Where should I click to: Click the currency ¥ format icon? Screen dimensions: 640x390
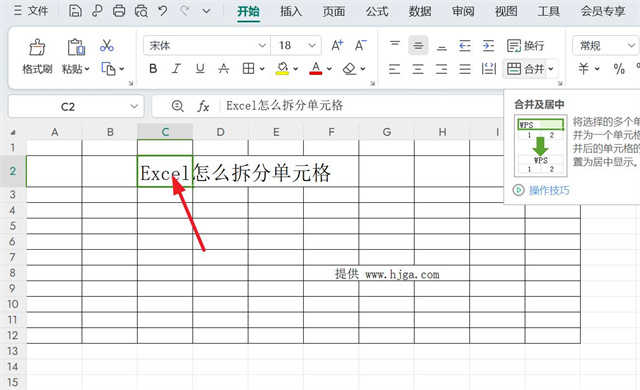[x=583, y=69]
